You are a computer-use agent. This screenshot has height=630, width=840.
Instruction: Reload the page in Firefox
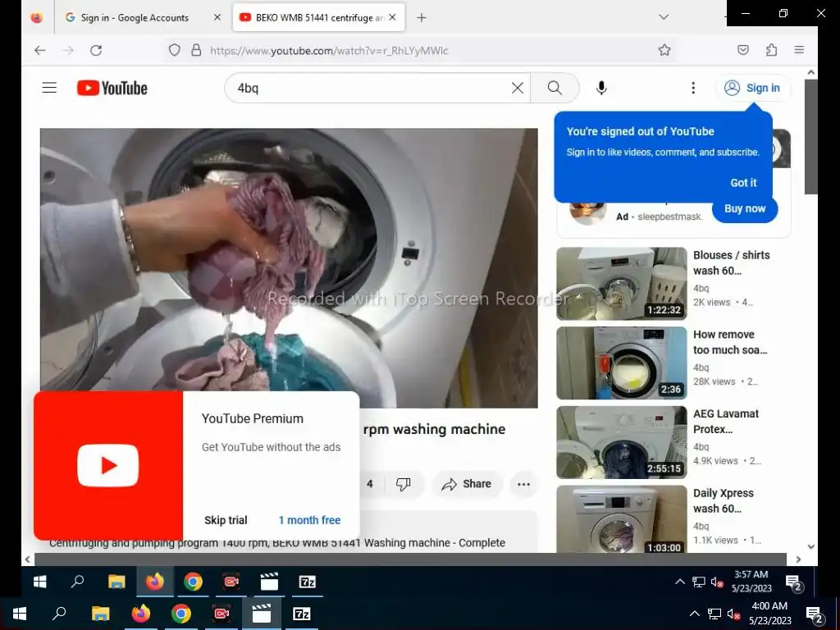pos(96,50)
